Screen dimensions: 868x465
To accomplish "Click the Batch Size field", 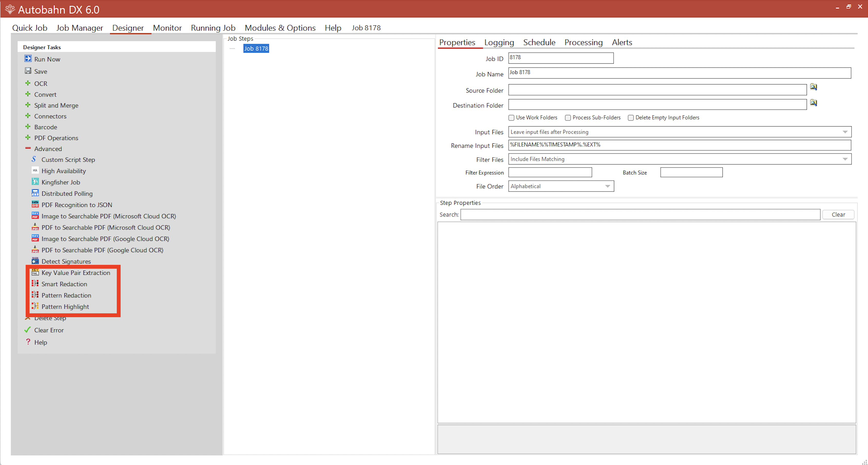I will [x=691, y=172].
